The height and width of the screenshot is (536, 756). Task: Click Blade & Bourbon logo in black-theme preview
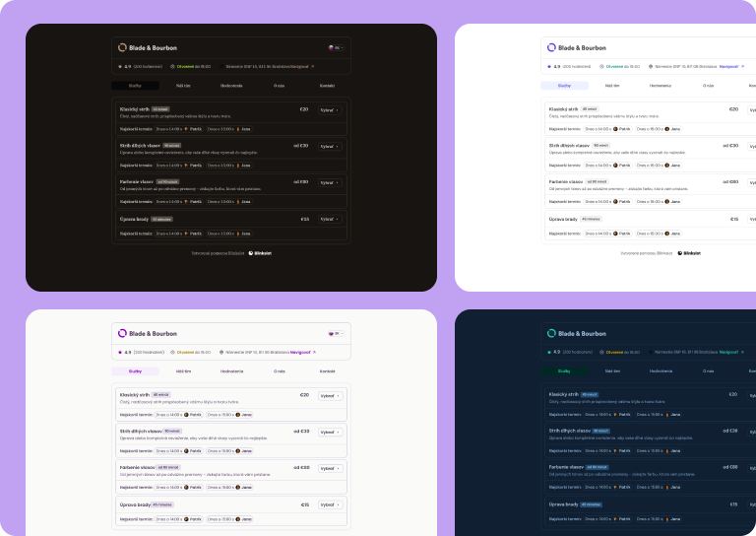pos(122,46)
